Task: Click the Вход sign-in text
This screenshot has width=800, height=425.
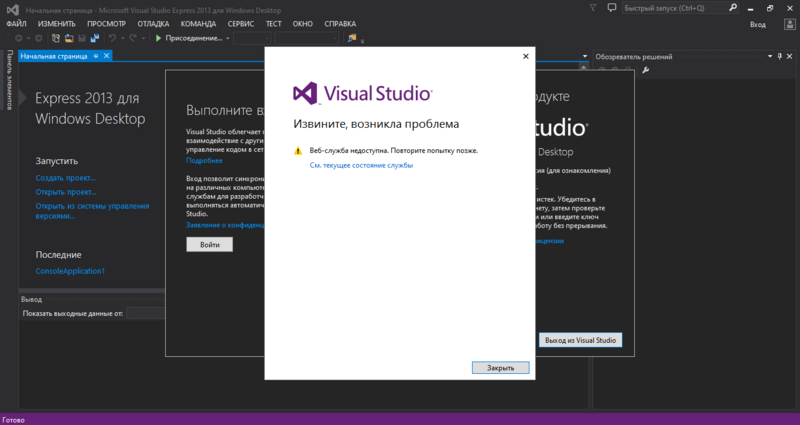Action: (758, 24)
